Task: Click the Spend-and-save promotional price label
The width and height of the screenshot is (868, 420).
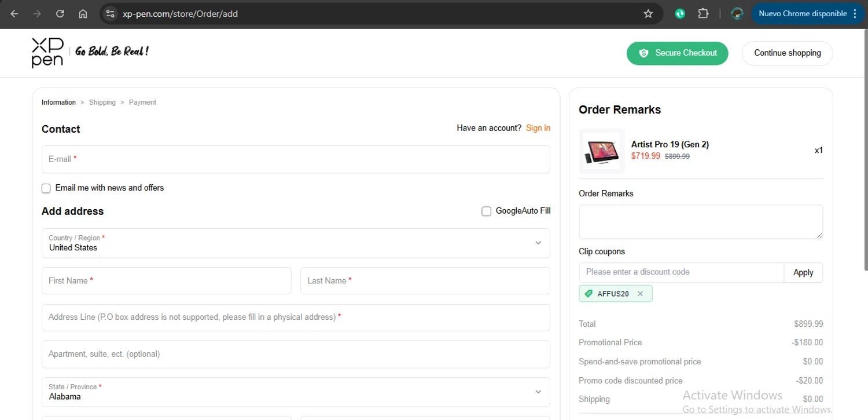Action: click(640, 361)
